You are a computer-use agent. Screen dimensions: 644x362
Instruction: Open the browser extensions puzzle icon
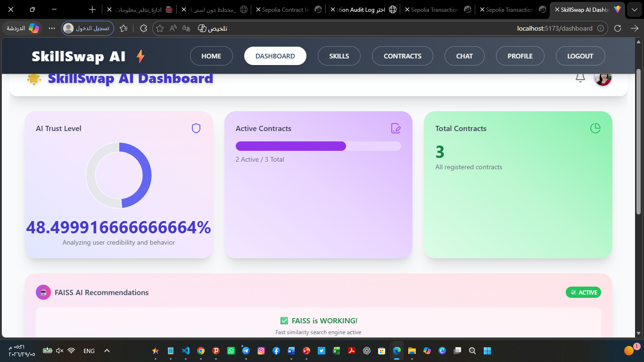144,28
